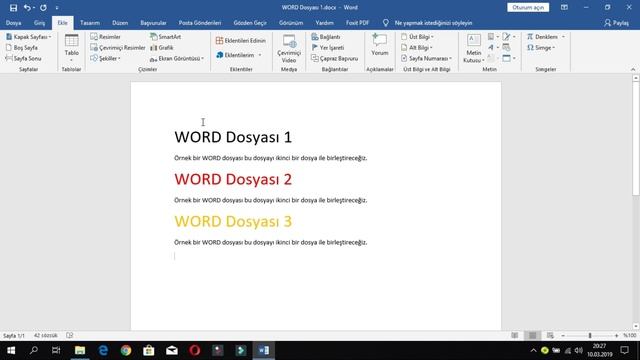The image size is (640, 360).
Task: Switch to the Görünüm tab
Action: 291,23
